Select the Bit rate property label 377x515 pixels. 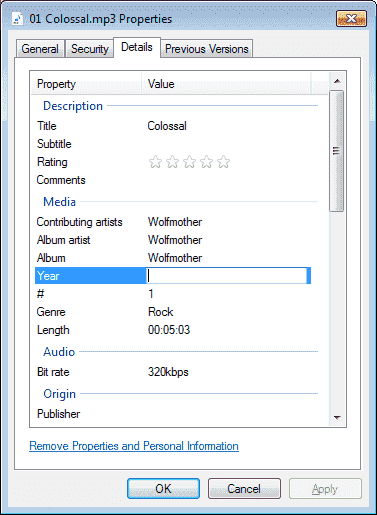pos(53,372)
